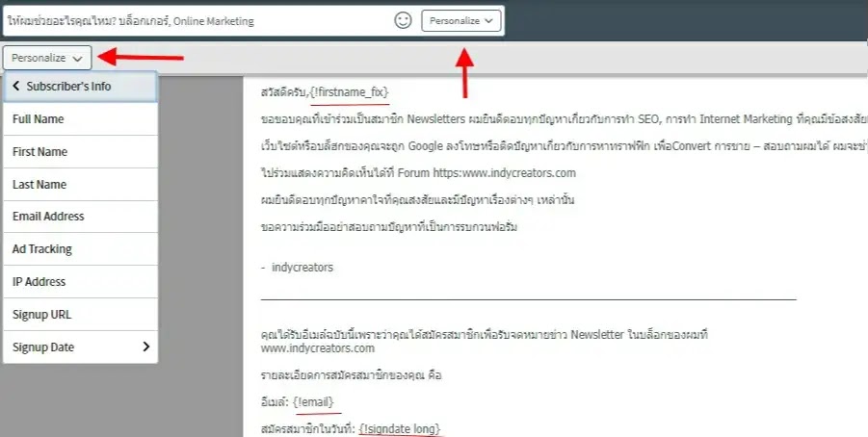The image size is (868, 437).
Task: Click the {!email} merge tag
Action: (x=313, y=402)
